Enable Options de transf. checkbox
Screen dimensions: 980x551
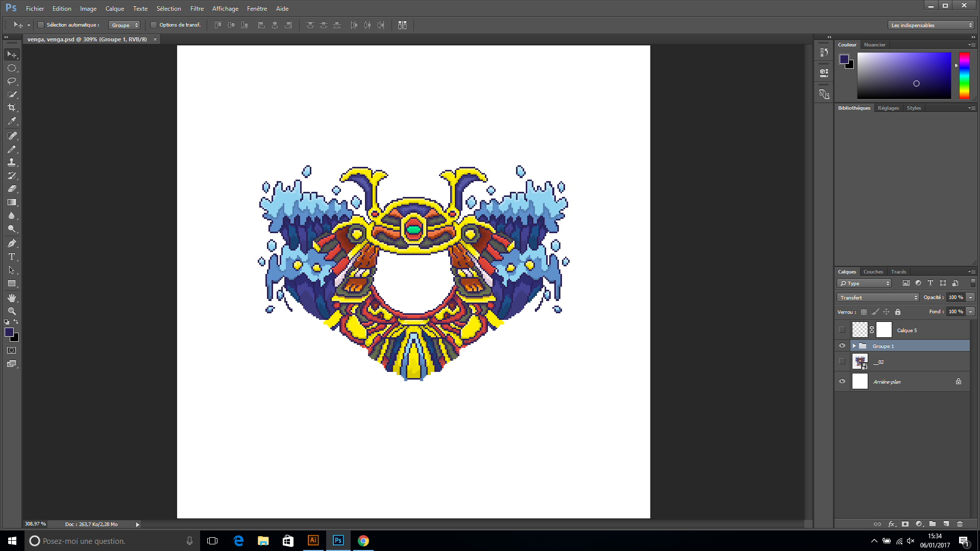154,25
